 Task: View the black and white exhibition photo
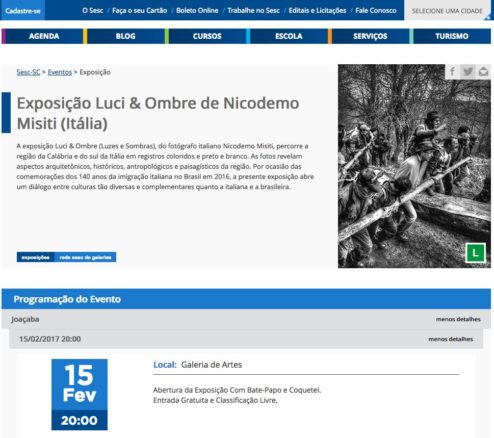pos(414,166)
